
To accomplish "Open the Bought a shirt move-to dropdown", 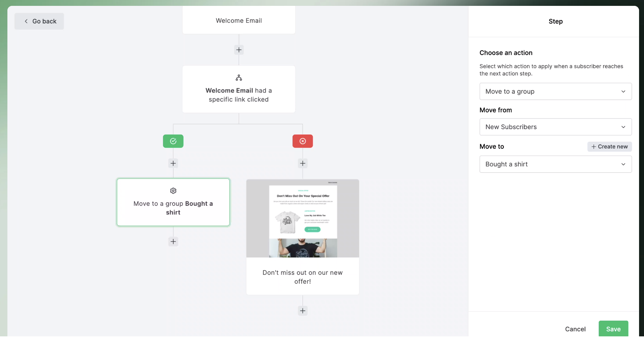I will pos(555,164).
